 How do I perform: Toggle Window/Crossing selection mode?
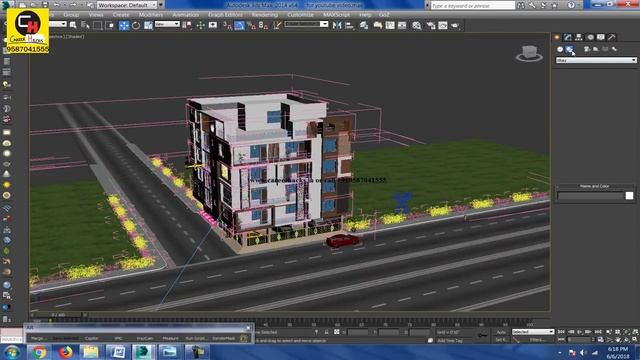110,25
